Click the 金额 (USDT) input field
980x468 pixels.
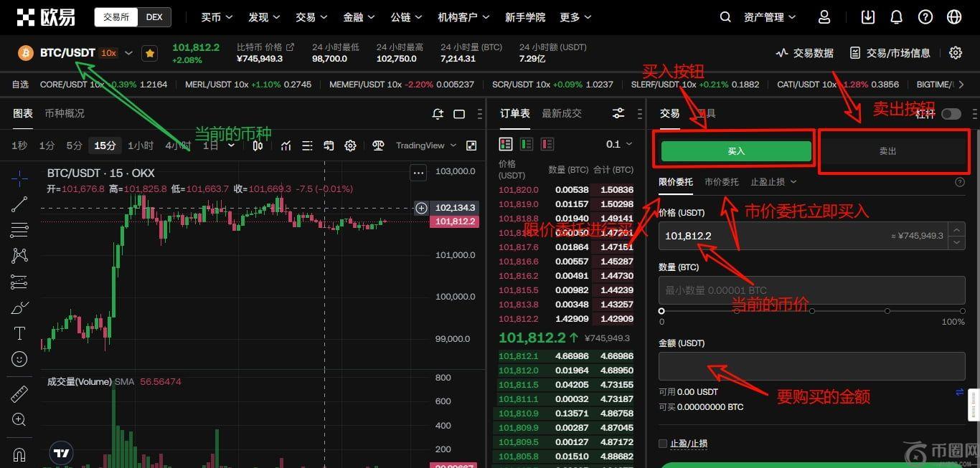(x=811, y=366)
